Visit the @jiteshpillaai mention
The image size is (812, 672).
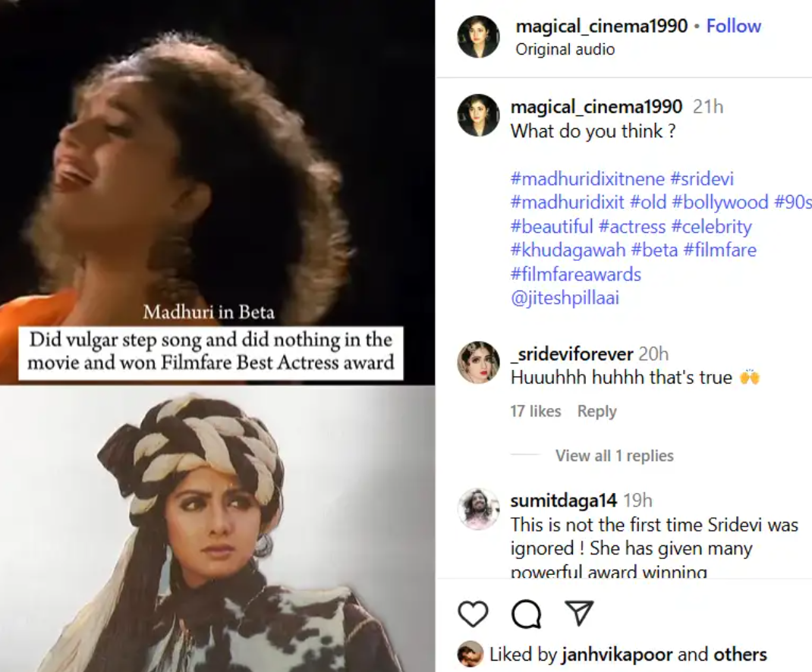point(565,298)
